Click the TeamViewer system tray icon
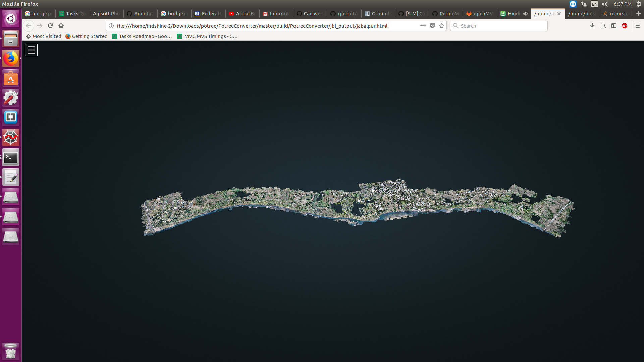 573,4
